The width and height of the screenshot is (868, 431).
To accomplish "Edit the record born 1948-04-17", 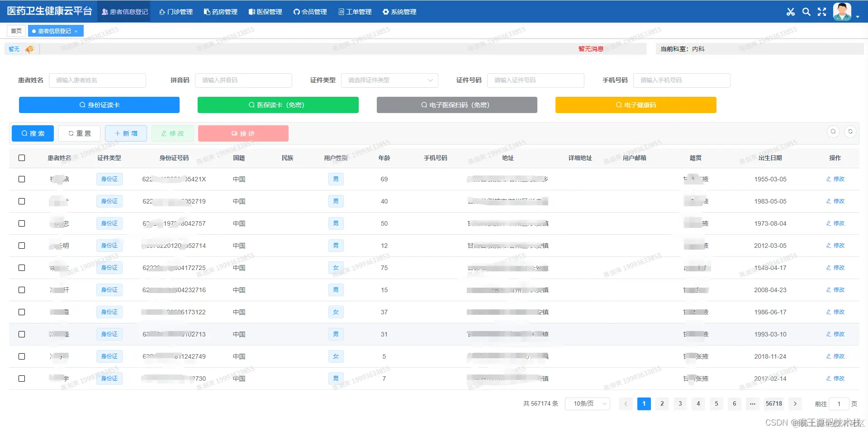I will (x=835, y=268).
